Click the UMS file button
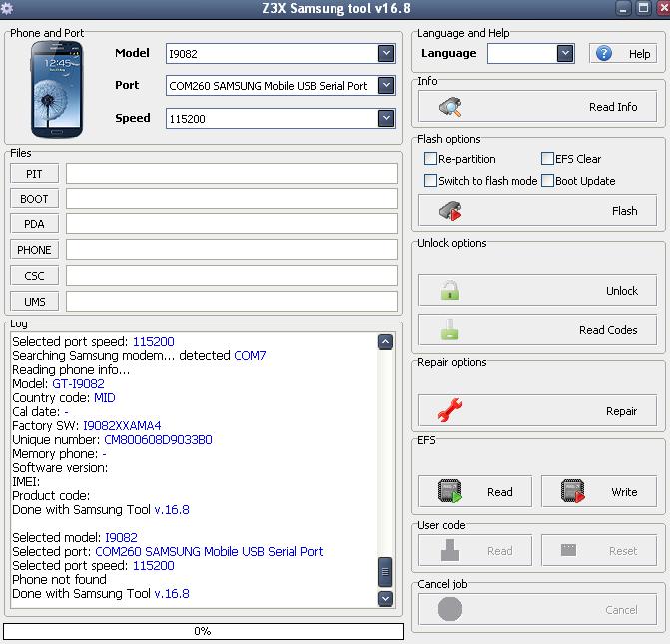670x644 pixels. 34,302
